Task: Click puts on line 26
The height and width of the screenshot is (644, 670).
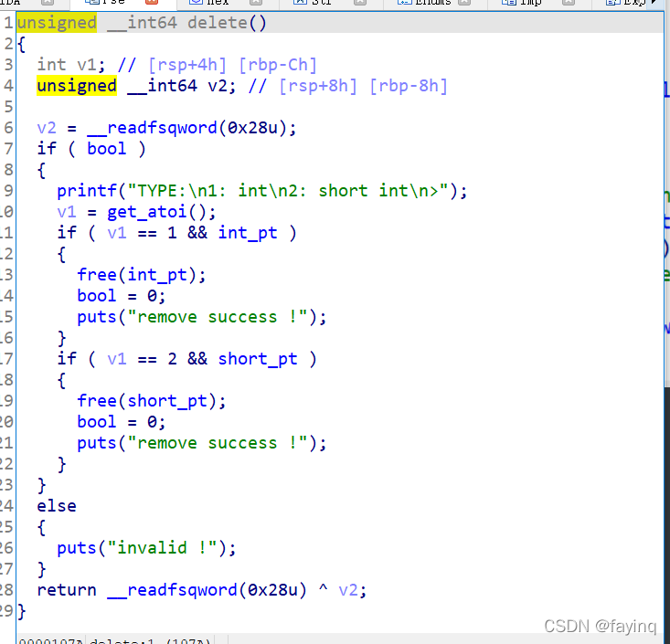Action: [77, 548]
